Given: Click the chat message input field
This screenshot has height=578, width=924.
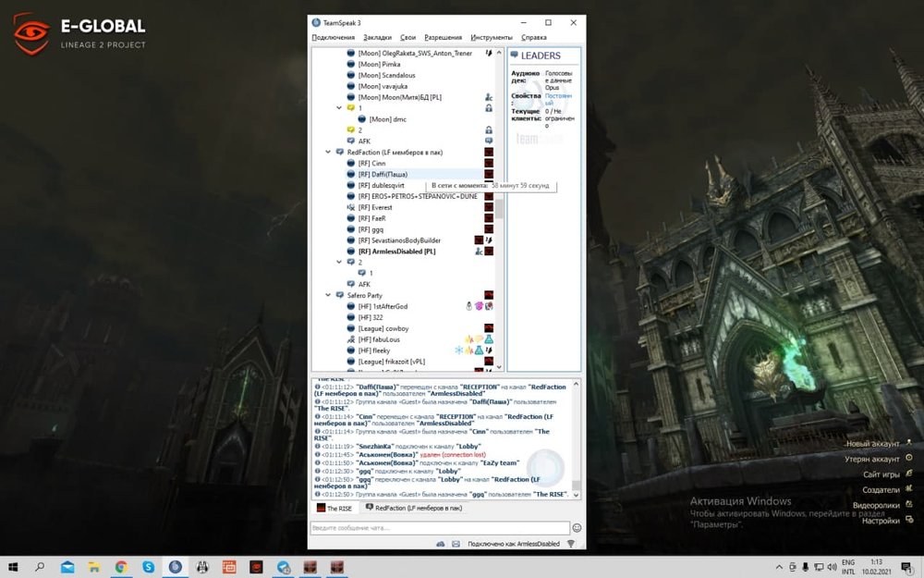Looking at the screenshot, I should (x=439, y=527).
